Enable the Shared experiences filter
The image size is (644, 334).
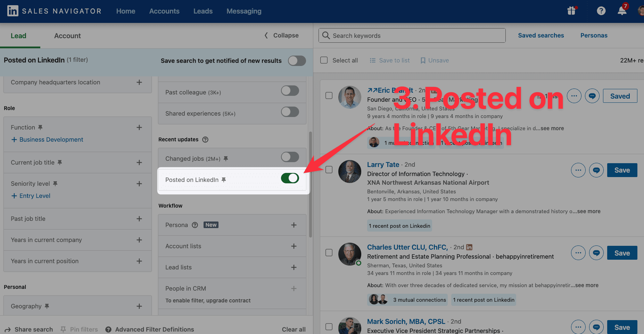[290, 112]
